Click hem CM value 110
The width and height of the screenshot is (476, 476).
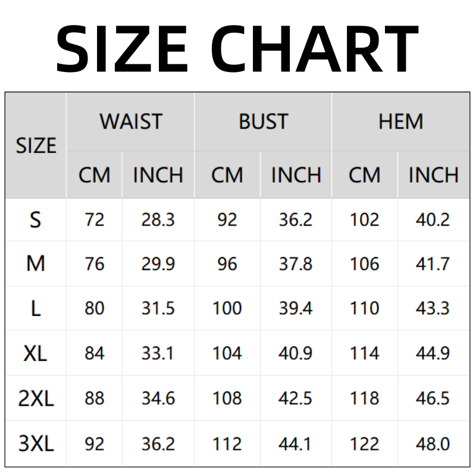[x=364, y=308]
